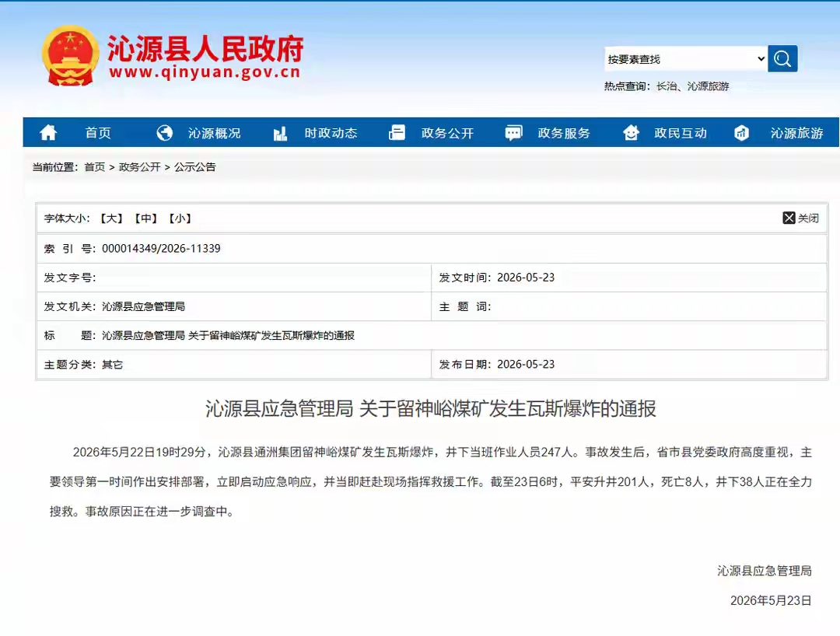Open 首页 in the navigation menu

[x=98, y=133]
